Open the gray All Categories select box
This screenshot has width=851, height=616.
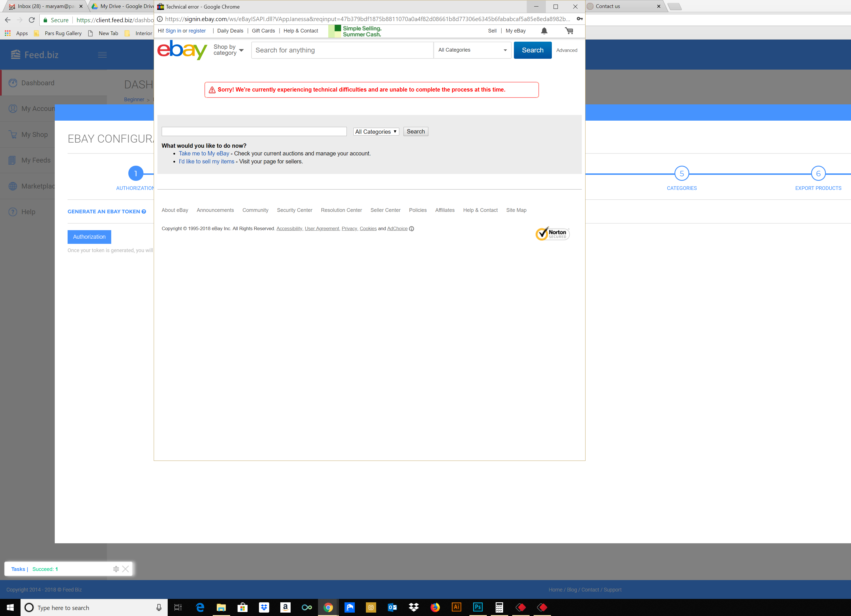click(376, 132)
